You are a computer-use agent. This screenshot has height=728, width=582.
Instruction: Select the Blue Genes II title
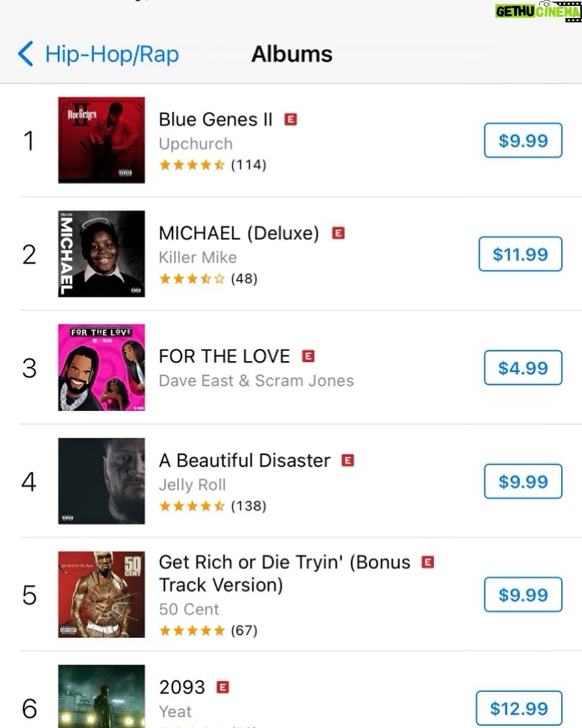[x=215, y=119]
